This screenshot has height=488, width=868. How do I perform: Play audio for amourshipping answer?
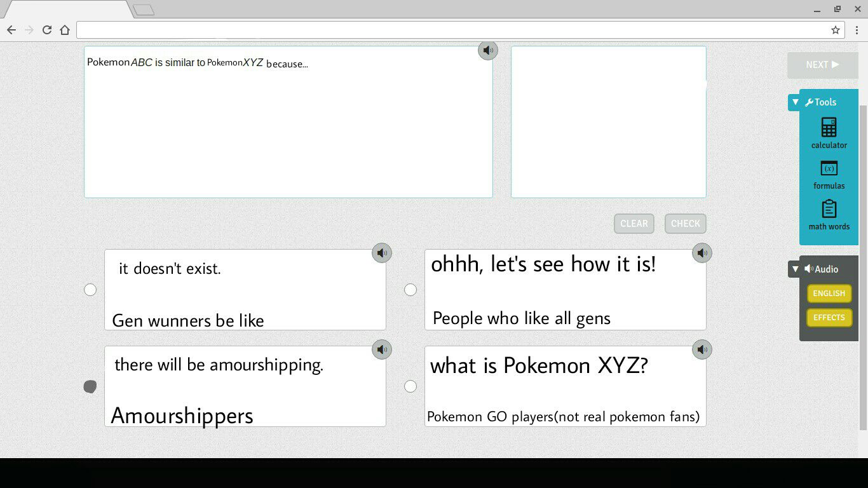382,349
